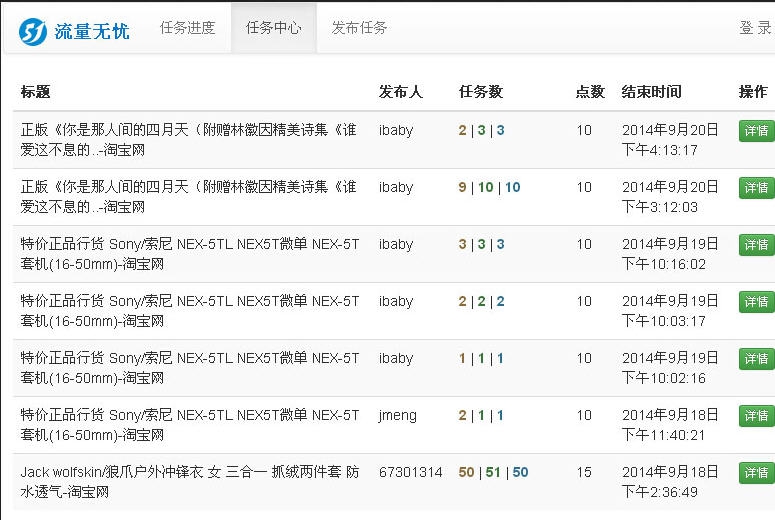Switch to the 任务中心 tab
The image size is (775, 520).
[273, 28]
